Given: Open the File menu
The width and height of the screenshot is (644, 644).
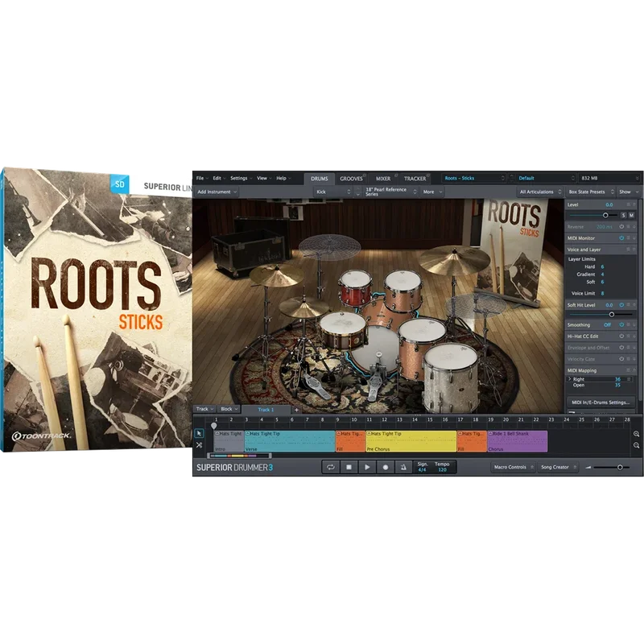Looking at the screenshot, I should click(x=201, y=178).
